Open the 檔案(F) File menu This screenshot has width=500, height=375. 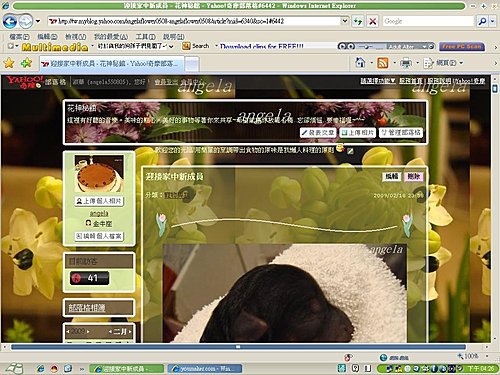click(x=19, y=36)
